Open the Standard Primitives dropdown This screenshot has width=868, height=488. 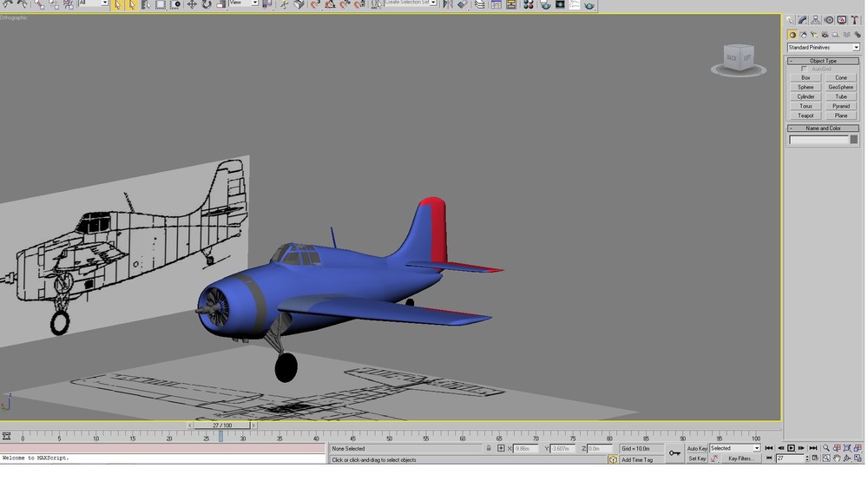tap(823, 48)
